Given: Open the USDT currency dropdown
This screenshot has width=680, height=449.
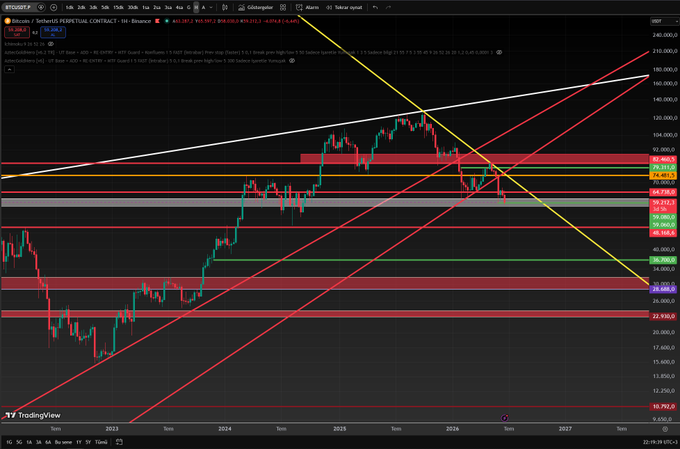Looking at the screenshot, I should [664, 21].
